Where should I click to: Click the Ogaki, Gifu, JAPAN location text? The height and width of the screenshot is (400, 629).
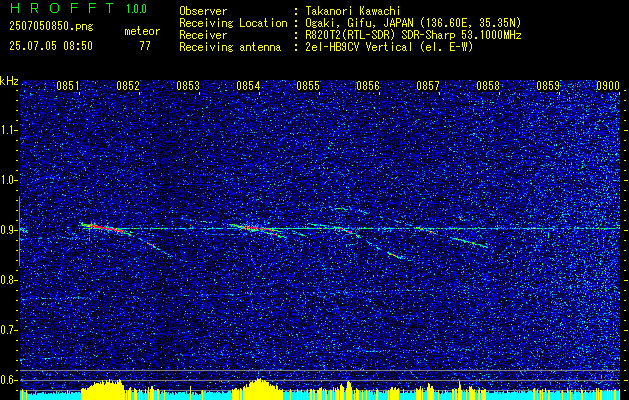413,23
